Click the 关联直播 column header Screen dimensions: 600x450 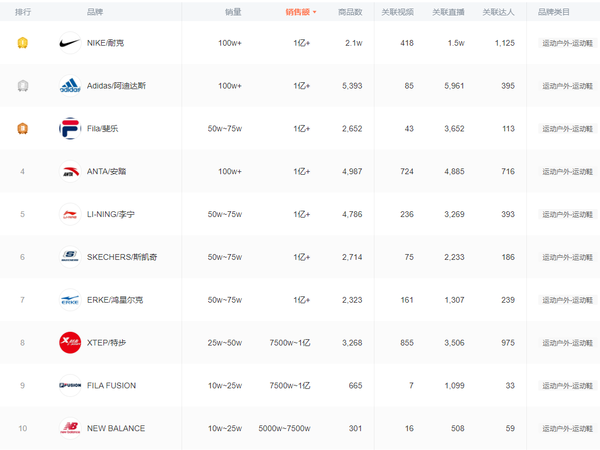(447, 12)
